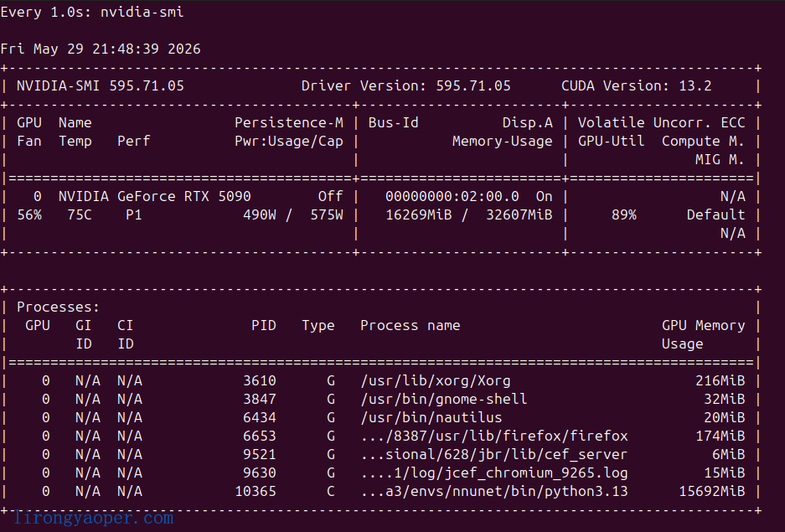Click the gnome-shell memory usage '32MiB'
Image resolution: width=785 pixels, height=532 pixels.
tap(725, 399)
